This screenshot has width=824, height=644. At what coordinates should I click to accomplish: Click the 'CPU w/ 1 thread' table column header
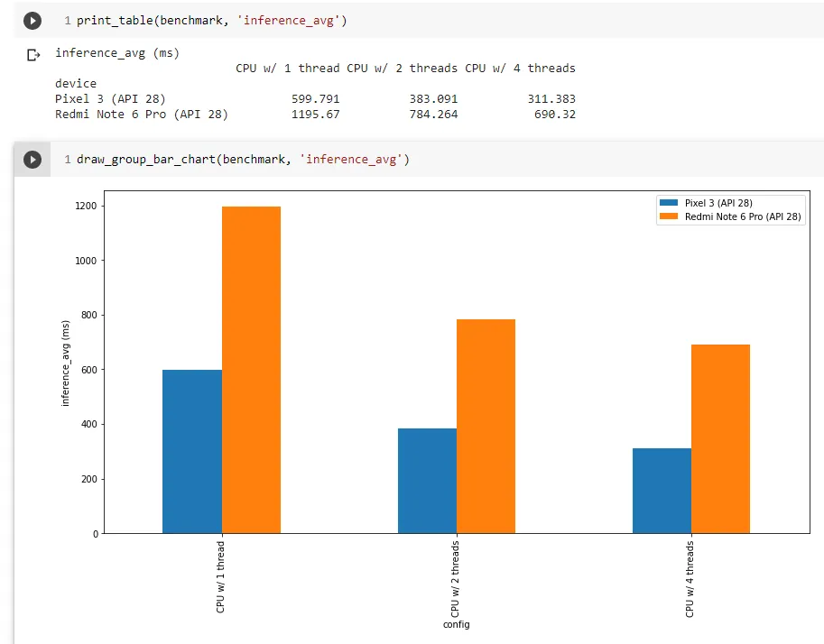click(288, 69)
